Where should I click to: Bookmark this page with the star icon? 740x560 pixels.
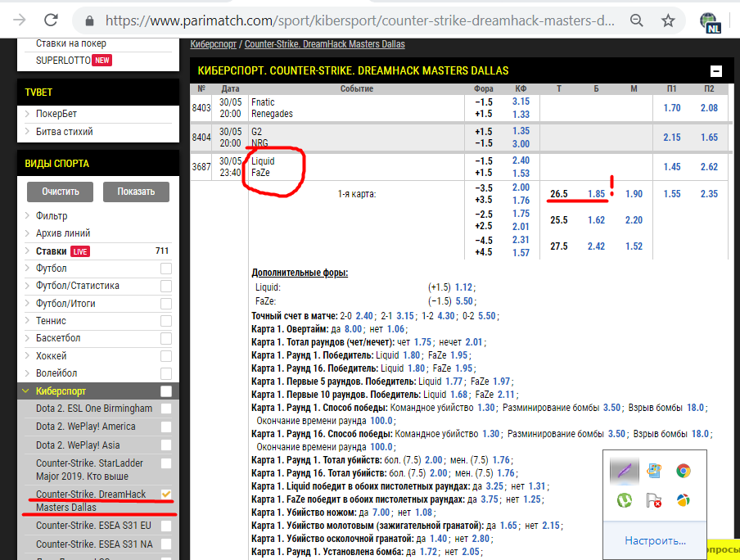pos(668,20)
